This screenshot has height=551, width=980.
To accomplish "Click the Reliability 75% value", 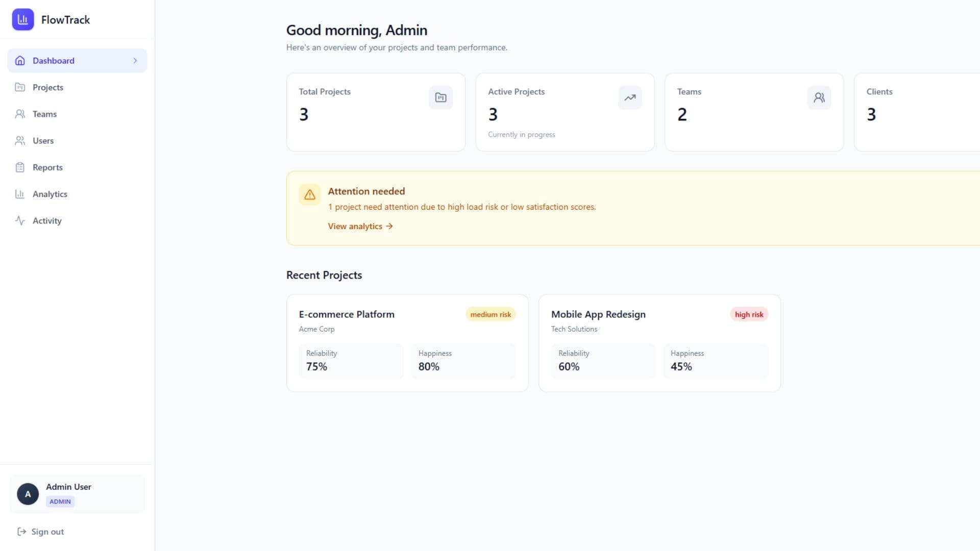I will click(x=316, y=366).
